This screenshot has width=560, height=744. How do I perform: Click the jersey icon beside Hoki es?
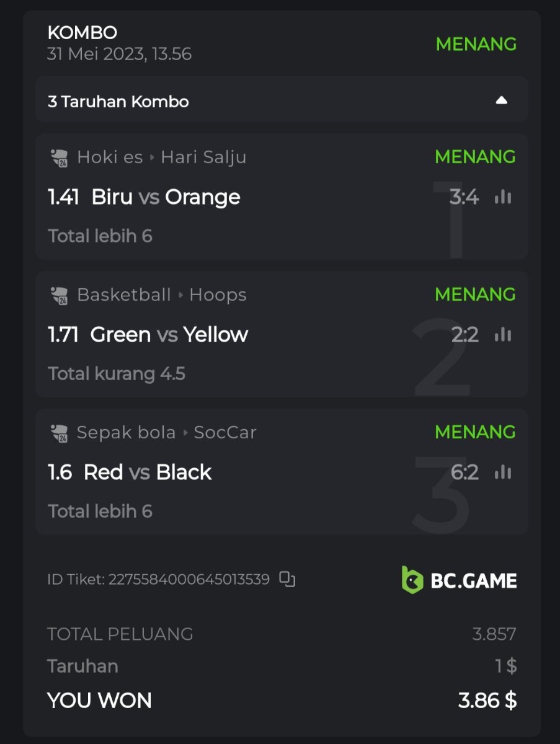click(x=59, y=157)
